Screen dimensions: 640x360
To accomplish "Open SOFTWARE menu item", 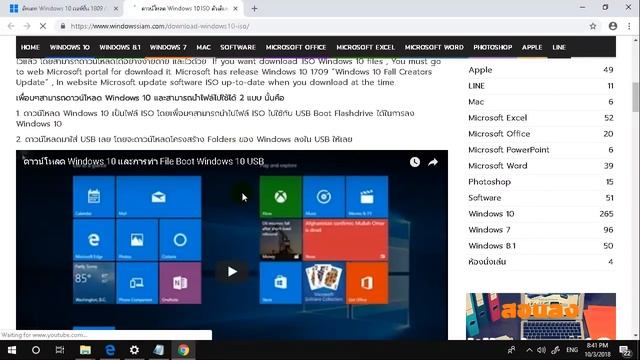I will (x=238, y=47).
